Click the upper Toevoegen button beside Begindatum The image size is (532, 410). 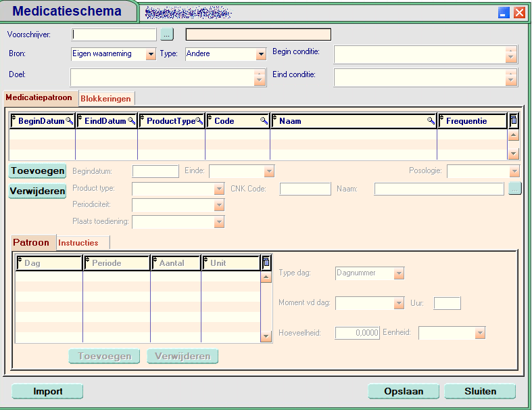[x=37, y=171]
